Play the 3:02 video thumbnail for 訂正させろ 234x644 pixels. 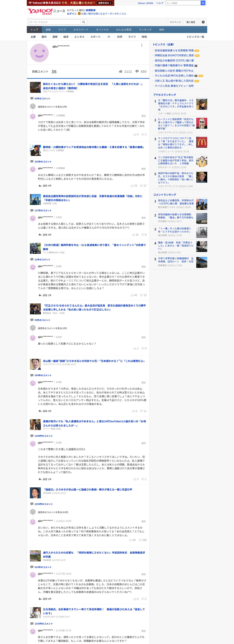35,309
